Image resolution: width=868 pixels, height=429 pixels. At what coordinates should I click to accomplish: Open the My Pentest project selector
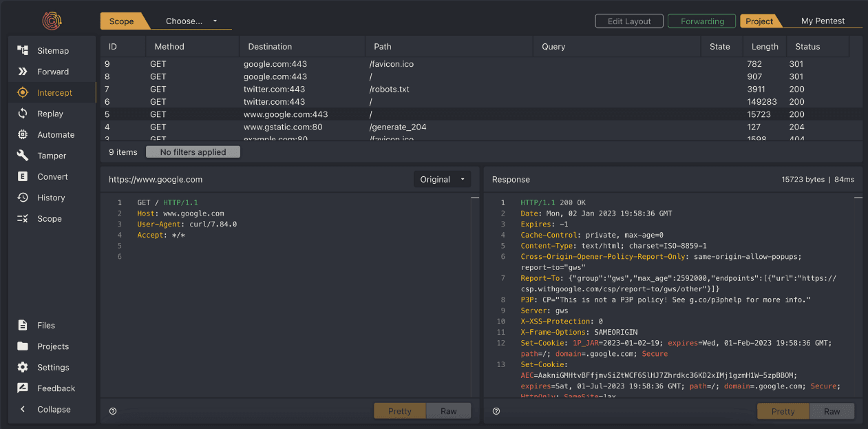pos(823,21)
